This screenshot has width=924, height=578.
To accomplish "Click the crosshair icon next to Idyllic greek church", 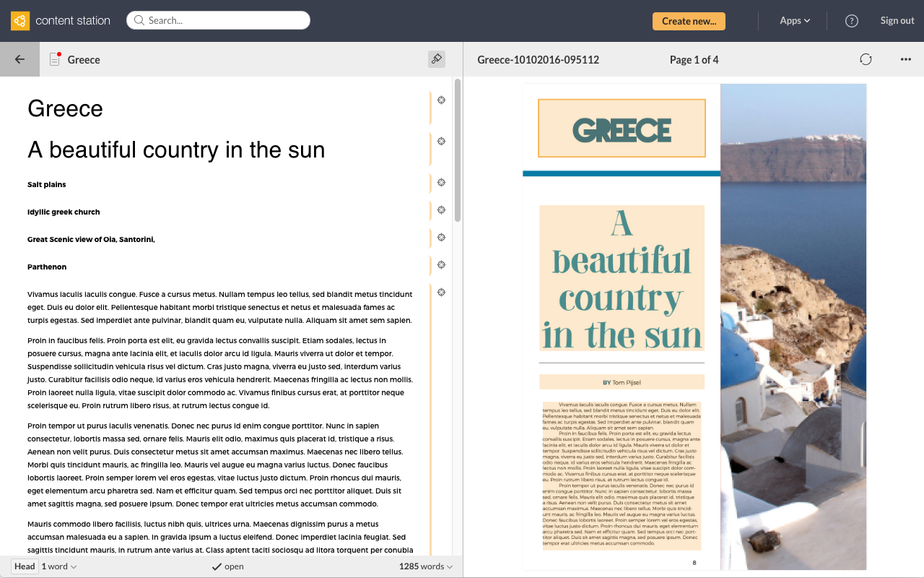I will point(441,210).
